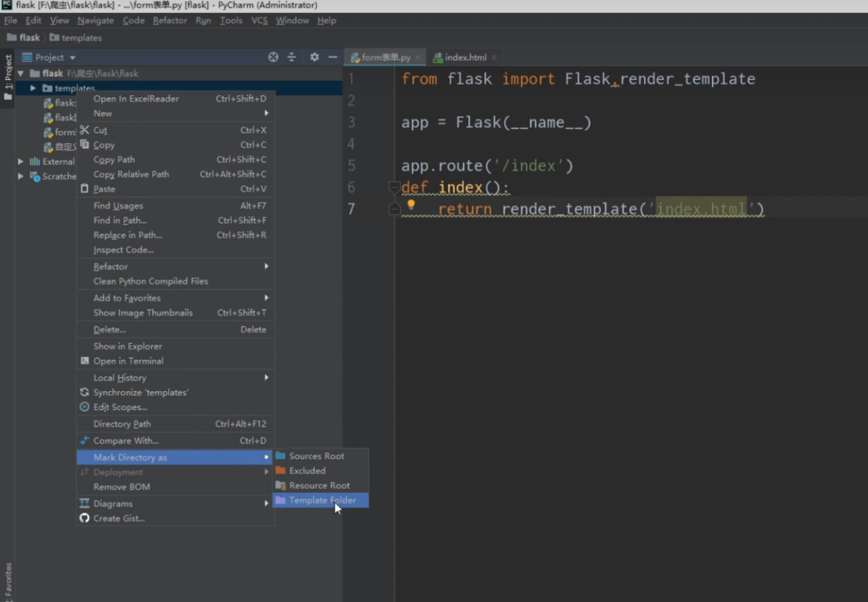Viewport: 868px width, 602px height.
Task: Open the File menu
Action: pyautogui.click(x=10, y=20)
